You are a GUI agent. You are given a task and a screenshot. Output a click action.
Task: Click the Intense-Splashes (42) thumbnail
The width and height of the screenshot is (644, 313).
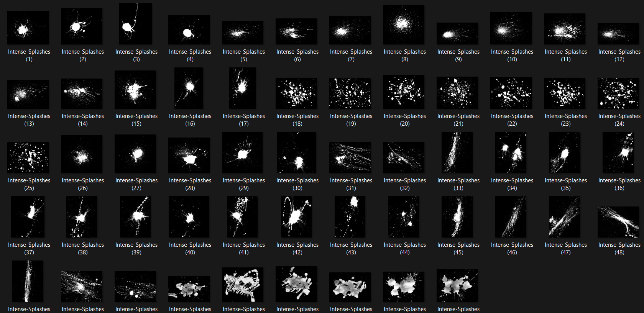[296, 217]
